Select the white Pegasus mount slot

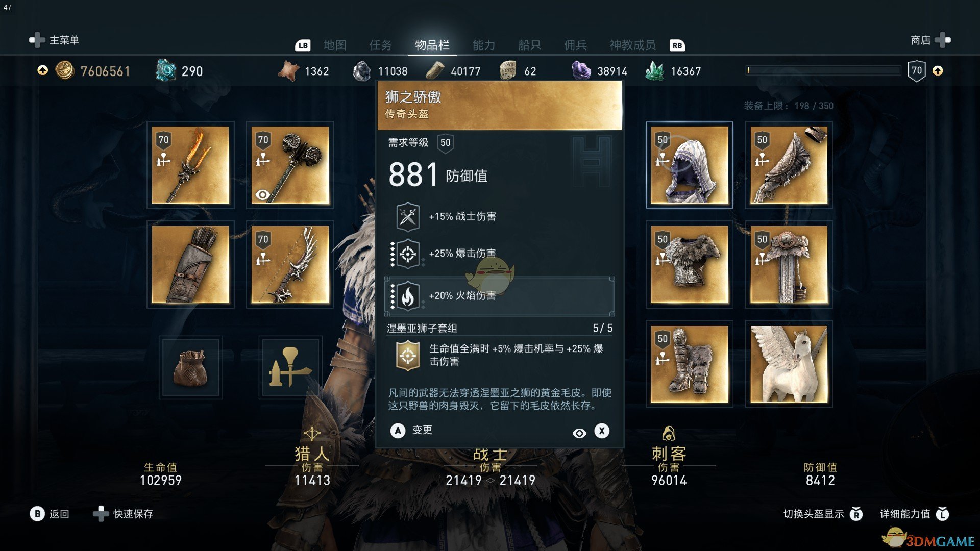(x=789, y=364)
